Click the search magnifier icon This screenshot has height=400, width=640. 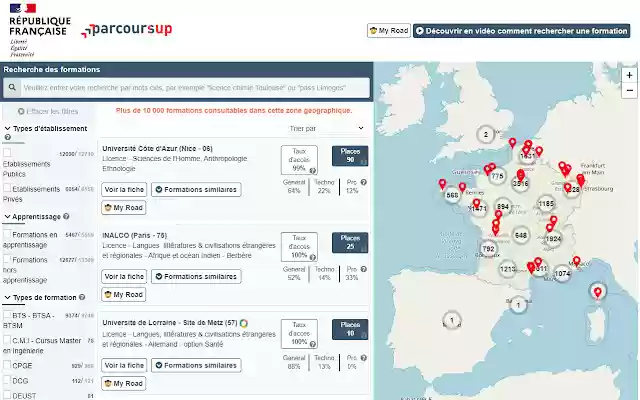point(13,87)
